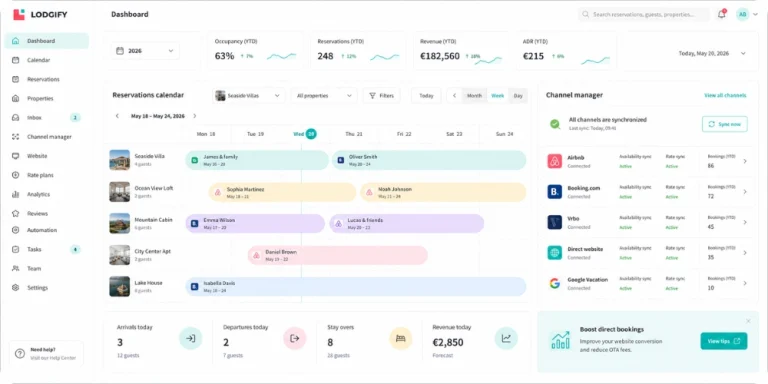Screen dimensions: 768x384
Task: Click the Settings gear icon
Action: 15,288
